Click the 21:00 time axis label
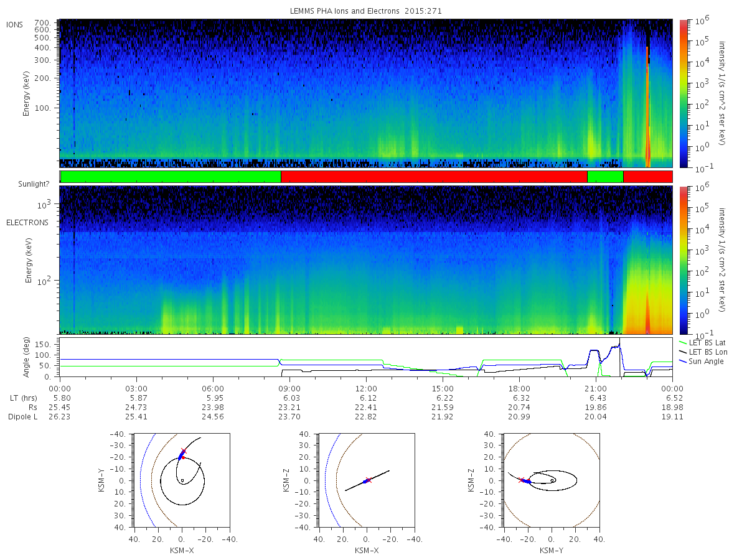 click(596, 388)
